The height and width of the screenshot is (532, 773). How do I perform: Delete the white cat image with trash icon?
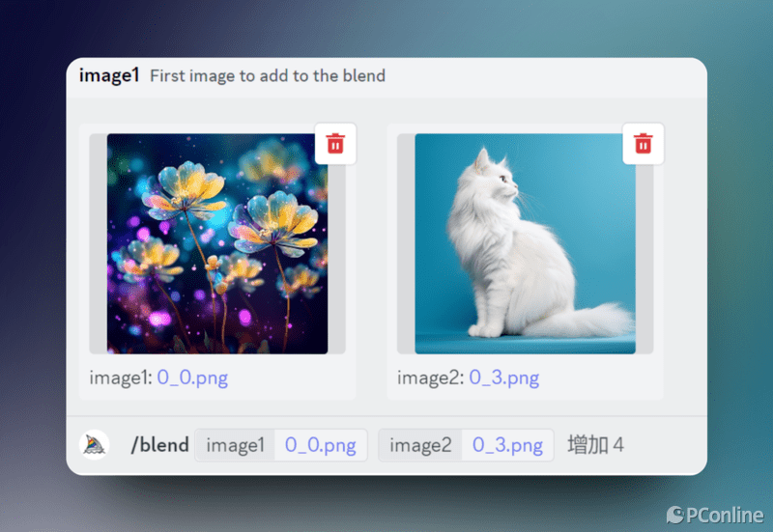(x=644, y=144)
